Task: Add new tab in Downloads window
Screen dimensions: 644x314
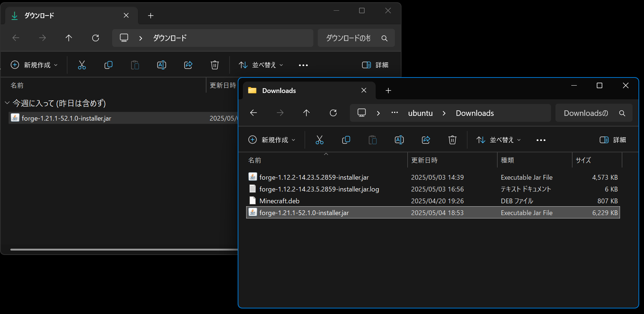Action: [388, 90]
